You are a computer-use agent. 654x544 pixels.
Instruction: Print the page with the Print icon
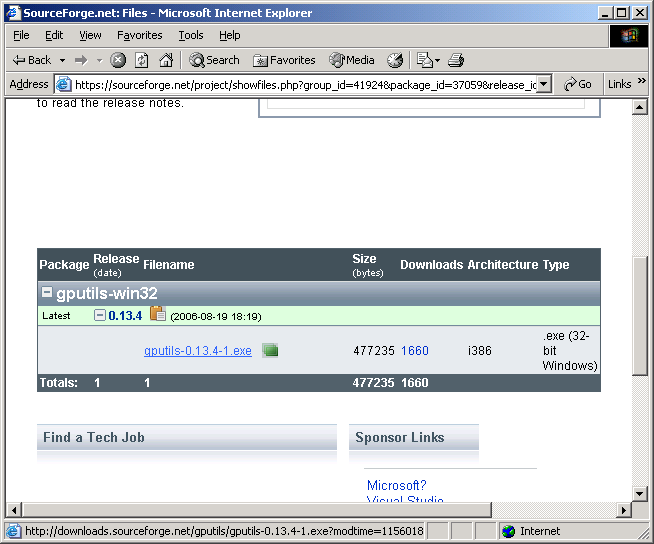click(455, 60)
